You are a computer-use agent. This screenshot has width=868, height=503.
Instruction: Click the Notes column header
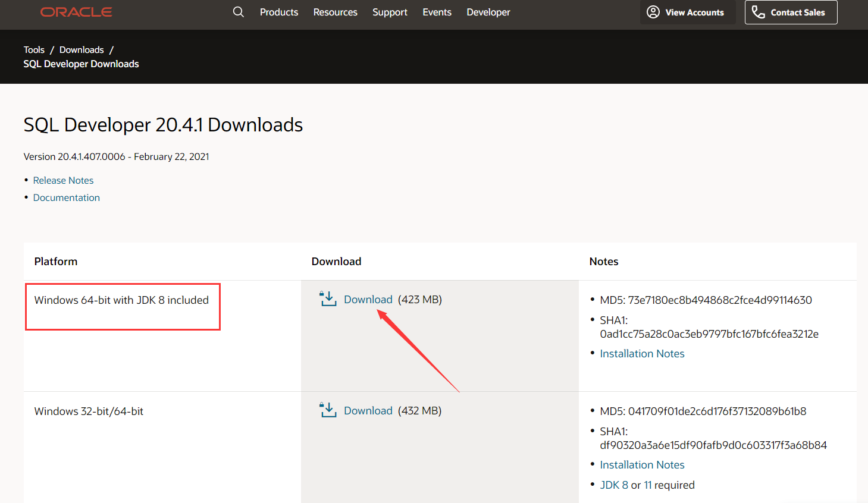click(604, 262)
